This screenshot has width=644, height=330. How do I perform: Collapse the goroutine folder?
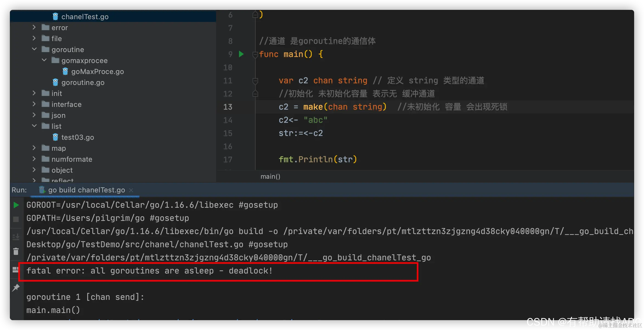[34, 49]
